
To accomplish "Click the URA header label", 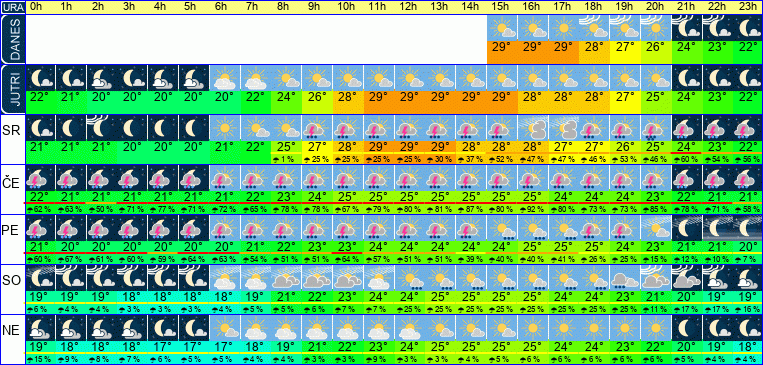I will 12,7.
